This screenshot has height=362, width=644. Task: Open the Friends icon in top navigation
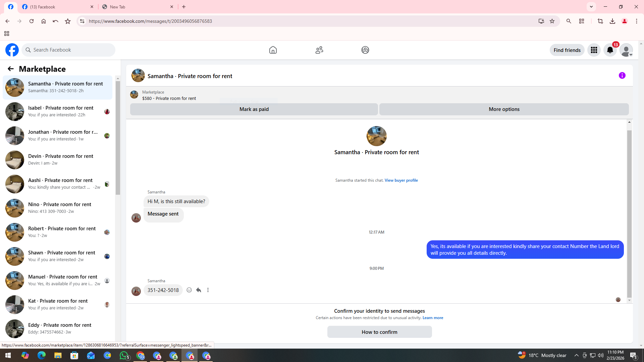pos(319,50)
